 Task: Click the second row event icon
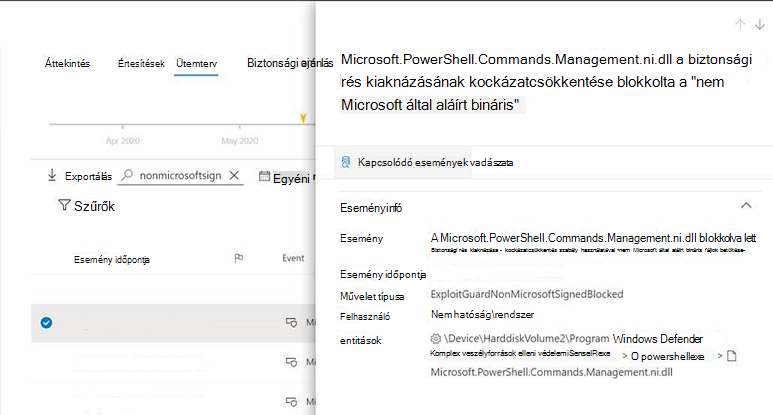point(292,362)
